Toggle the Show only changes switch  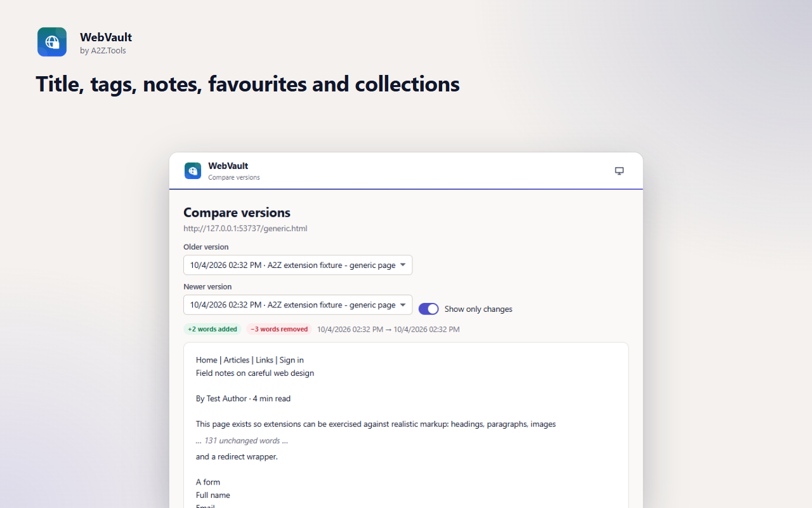(429, 309)
